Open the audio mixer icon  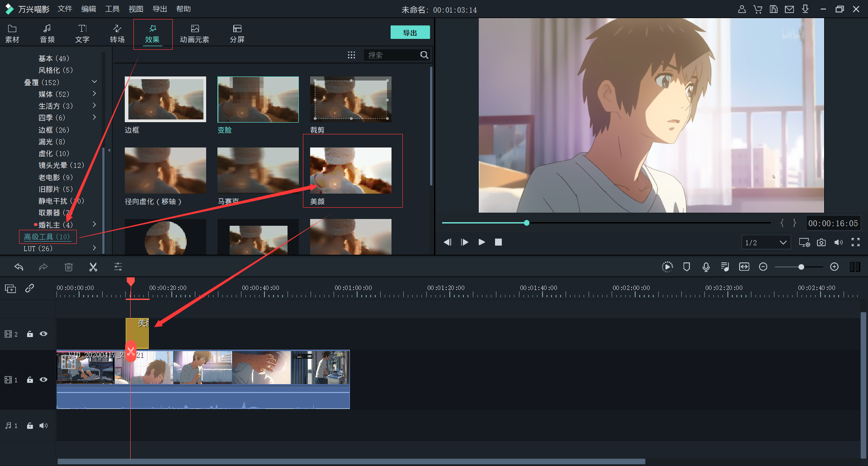(x=725, y=267)
